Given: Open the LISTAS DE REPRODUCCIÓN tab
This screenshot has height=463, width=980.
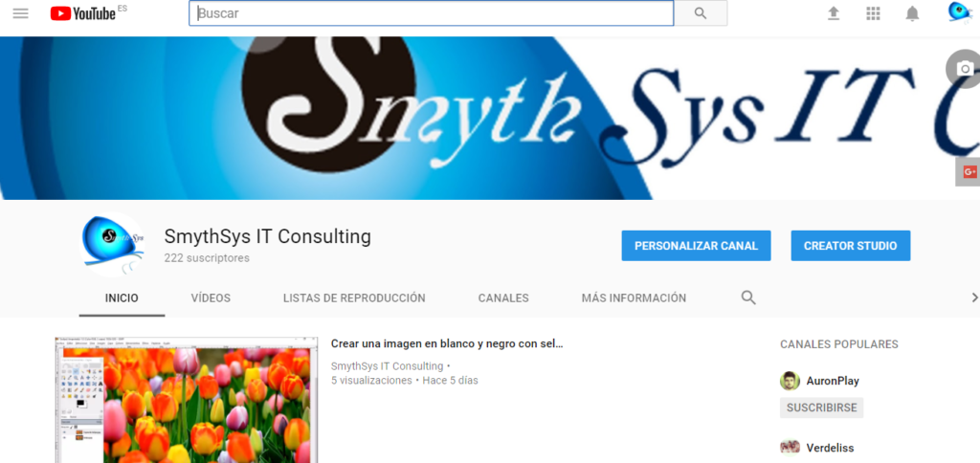Looking at the screenshot, I should click(x=354, y=298).
